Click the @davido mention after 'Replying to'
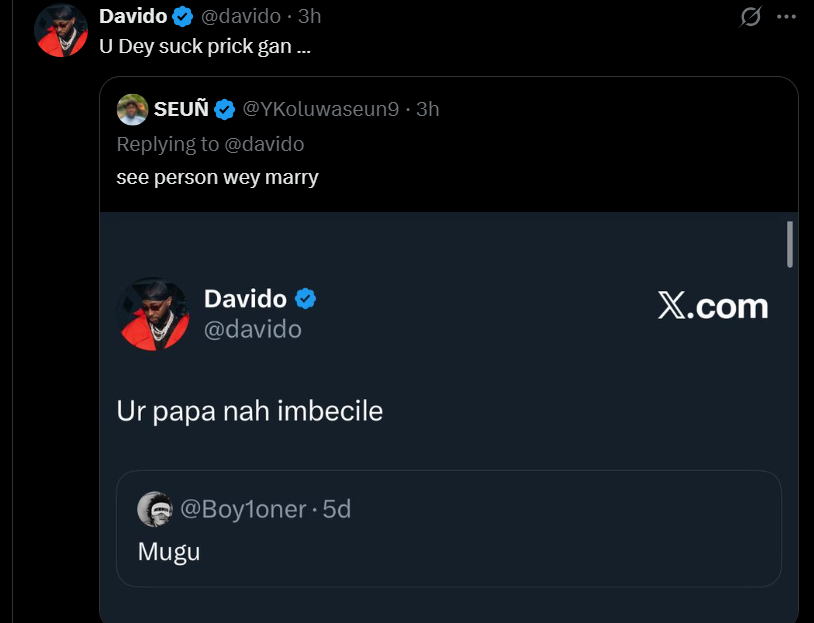This screenshot has height=623, width=814. click(264, 144)
